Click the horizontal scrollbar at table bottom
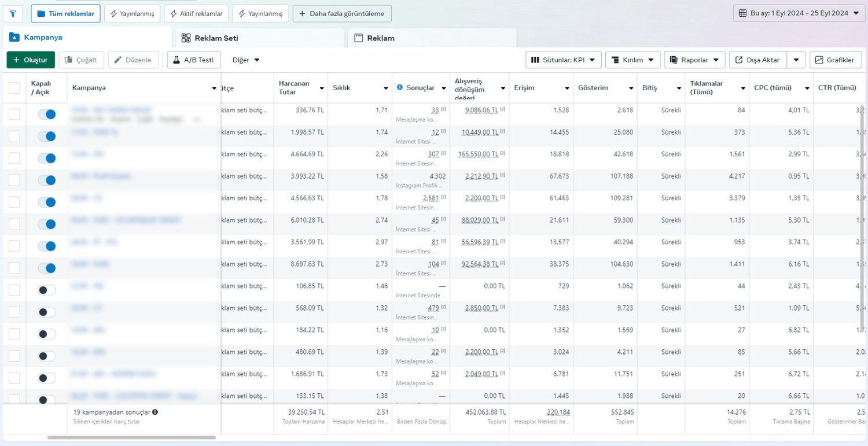 click(131, 438)
